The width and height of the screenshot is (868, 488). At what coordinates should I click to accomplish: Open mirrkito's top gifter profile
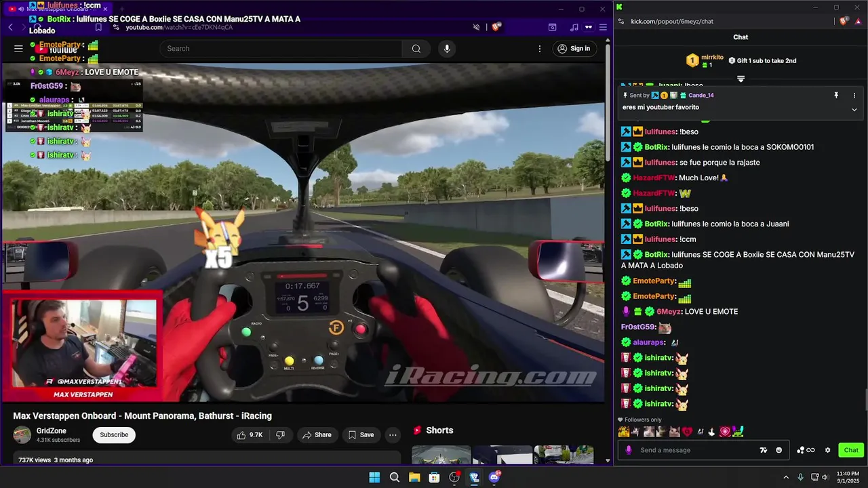(x=705, y=61)
